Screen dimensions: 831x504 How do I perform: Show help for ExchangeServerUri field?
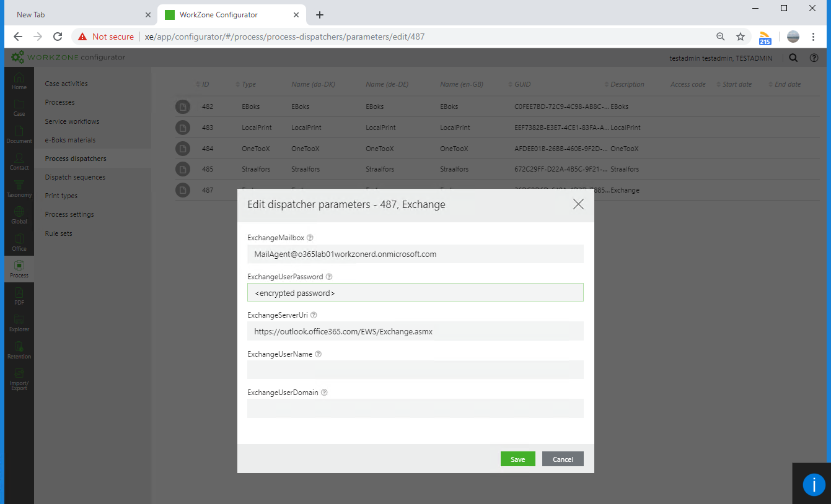314,315
